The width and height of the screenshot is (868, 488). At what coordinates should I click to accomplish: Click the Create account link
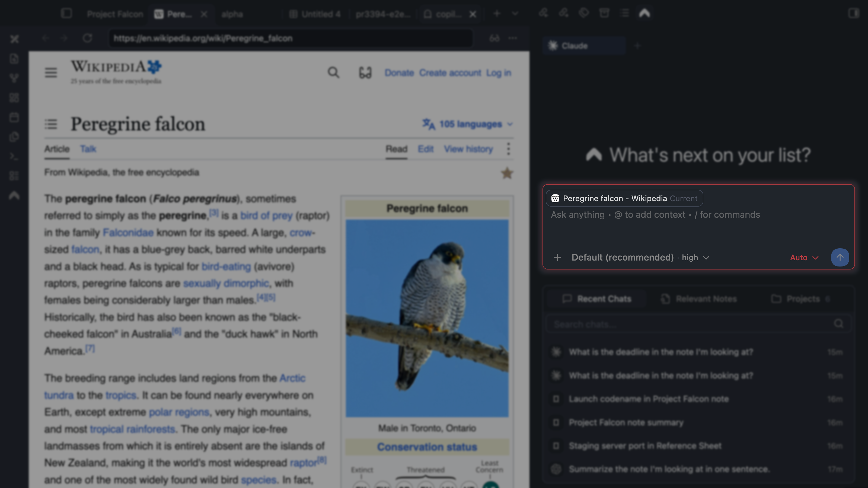pyautogui.click(x=450, y=73)
